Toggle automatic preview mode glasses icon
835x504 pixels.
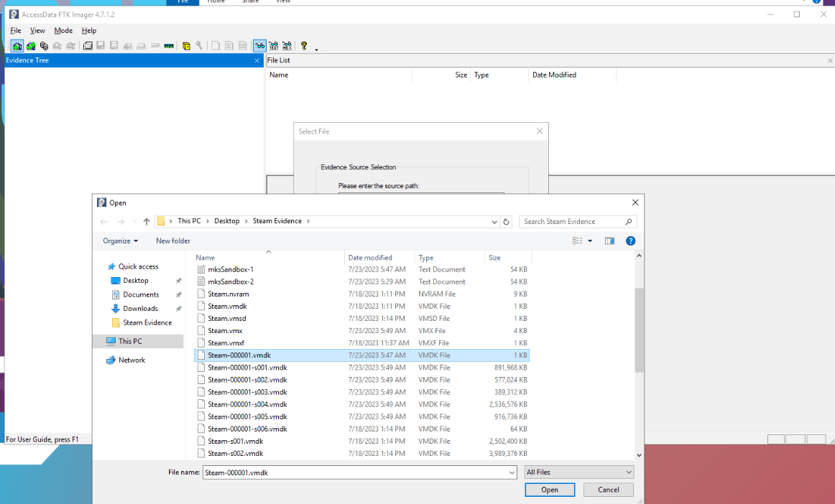259,46
